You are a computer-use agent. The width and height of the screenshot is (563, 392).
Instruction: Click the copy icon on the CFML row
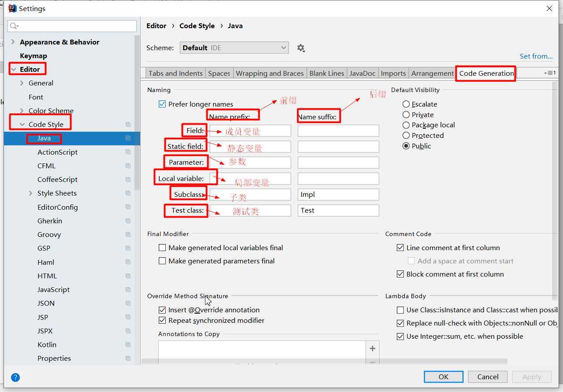coord(128,166)
